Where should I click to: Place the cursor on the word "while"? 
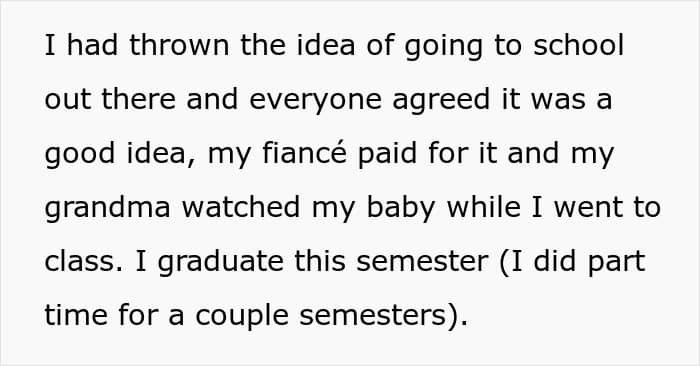pos(483,207)
